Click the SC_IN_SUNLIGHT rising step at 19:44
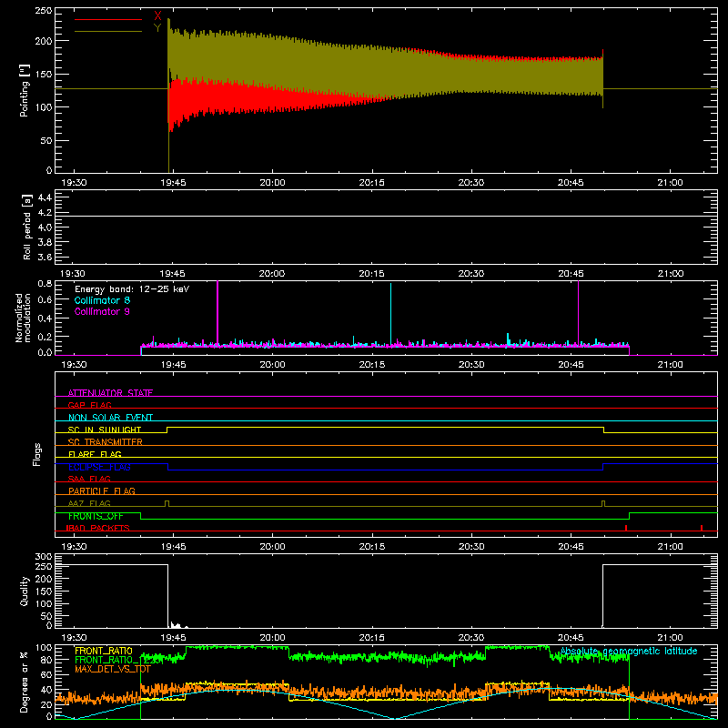728x728 pixels. pyautogui.click(x=167, y=430)
